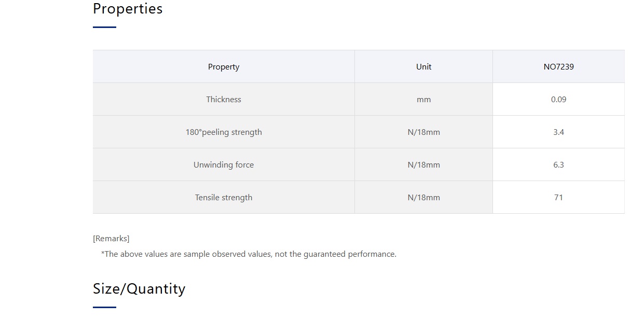
Task: Click the NO7239 column header
Action: point(558,66)
